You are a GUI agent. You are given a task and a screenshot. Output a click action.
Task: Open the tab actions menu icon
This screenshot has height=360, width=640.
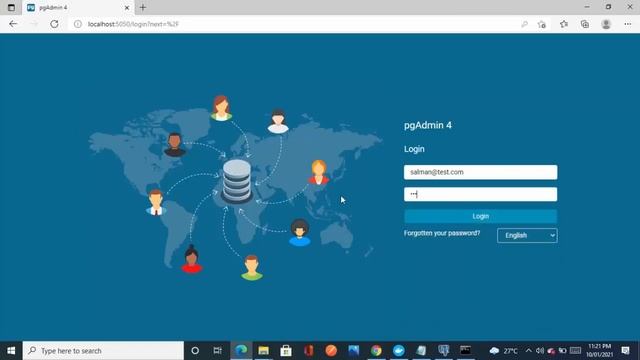(11, 7)
